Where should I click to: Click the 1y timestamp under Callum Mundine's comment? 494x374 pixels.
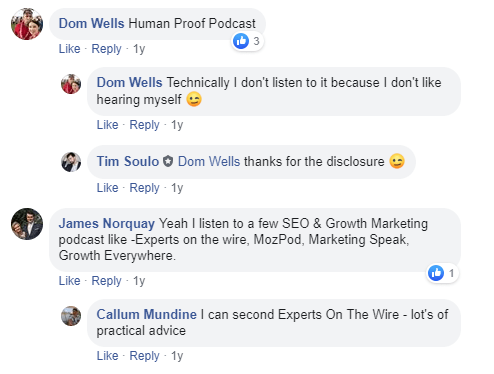[x=177, y=356]
